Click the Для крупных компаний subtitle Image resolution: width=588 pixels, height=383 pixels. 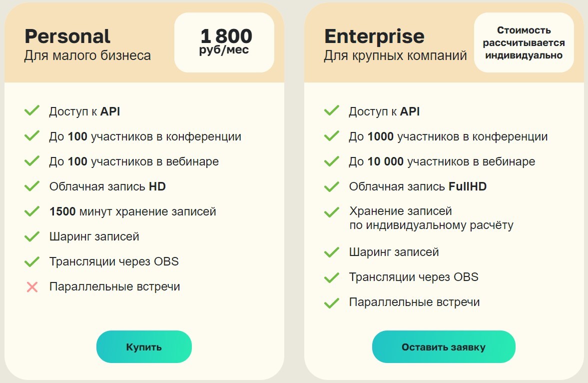click(x=395, y=55)
